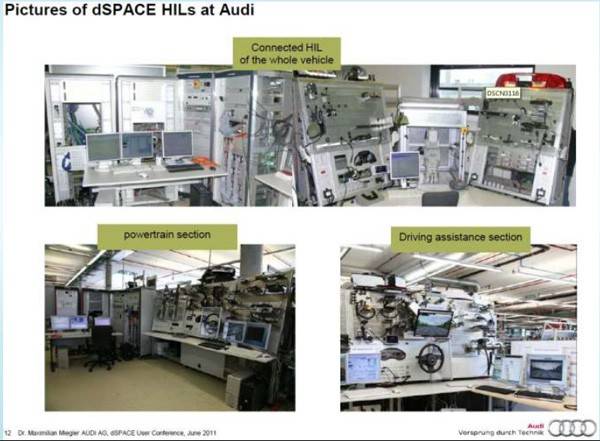
Task: Select the 'powertrain section' label
Action: click(x=167, y=235)
